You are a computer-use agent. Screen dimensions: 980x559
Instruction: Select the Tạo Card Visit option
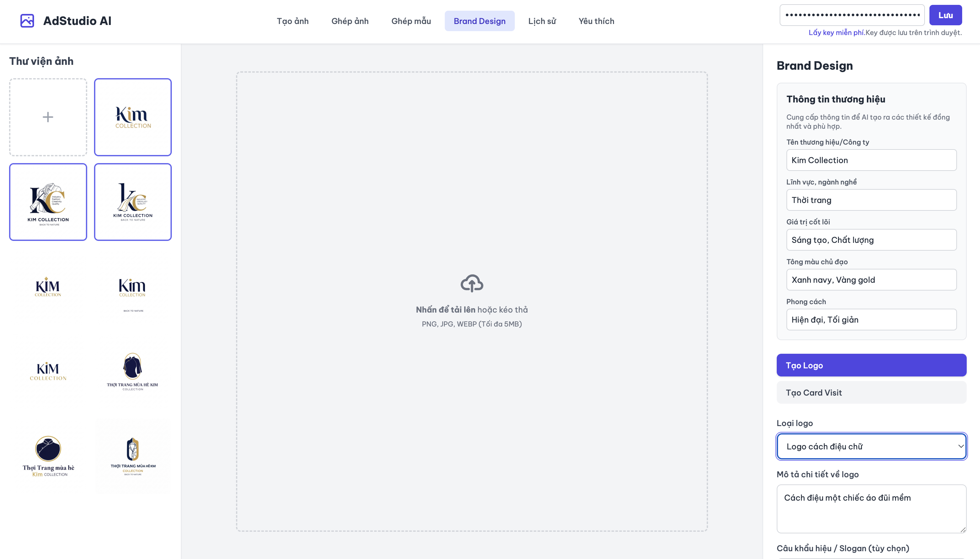point(871,392)
